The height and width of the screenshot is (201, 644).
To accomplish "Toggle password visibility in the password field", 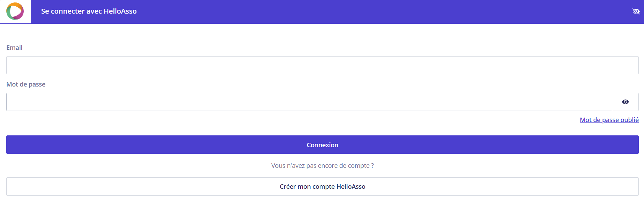I will coord(625,102).
